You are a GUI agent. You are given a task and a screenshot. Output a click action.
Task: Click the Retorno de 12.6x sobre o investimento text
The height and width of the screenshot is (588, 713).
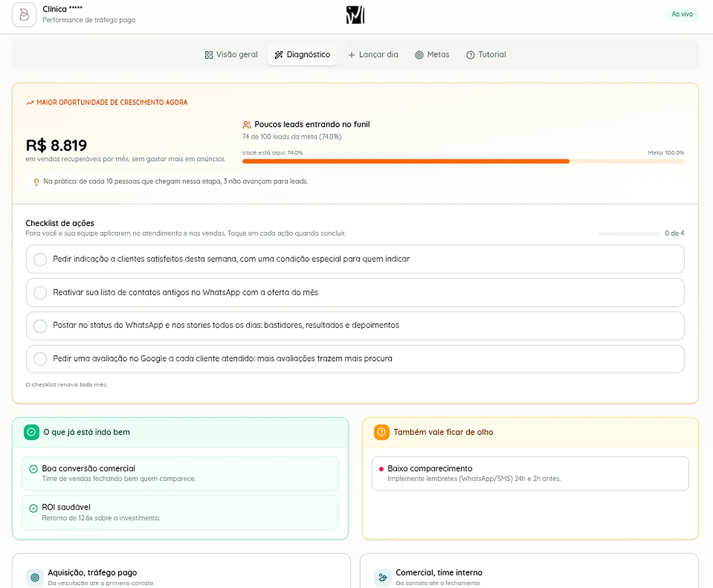101,518
